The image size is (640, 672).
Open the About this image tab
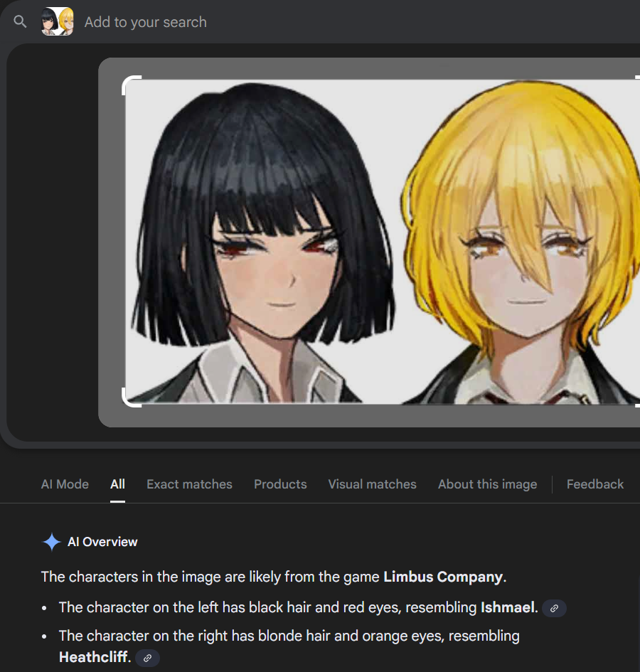pos(487,484)
